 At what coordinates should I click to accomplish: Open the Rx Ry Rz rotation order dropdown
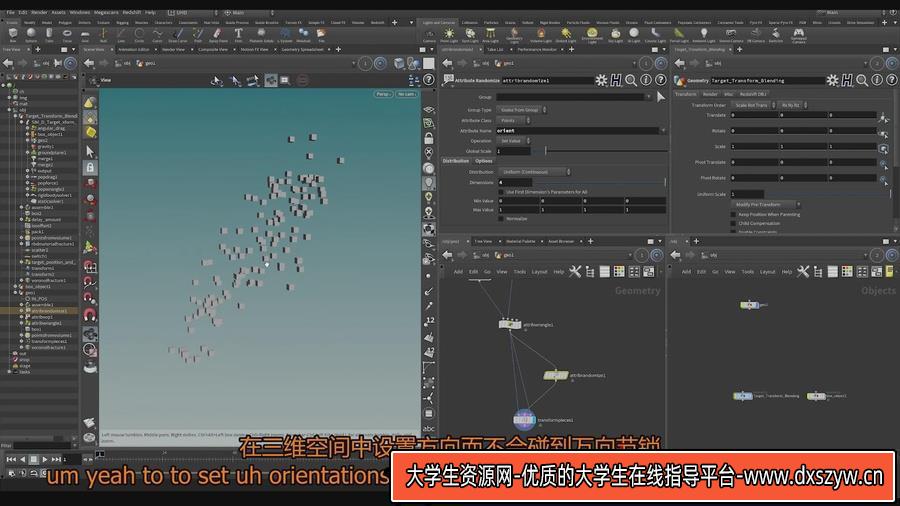pyautogui.click(x=793, y=105)
